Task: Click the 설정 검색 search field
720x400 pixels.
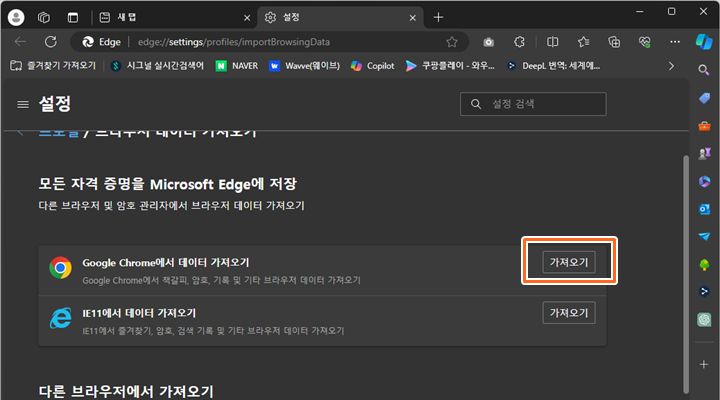Action: point(533,104)
